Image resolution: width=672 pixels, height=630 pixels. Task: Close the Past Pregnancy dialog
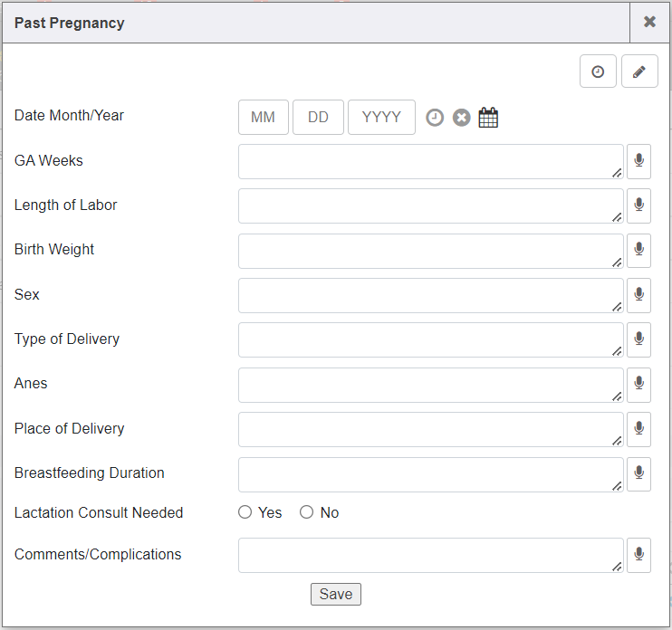[649, 23]
